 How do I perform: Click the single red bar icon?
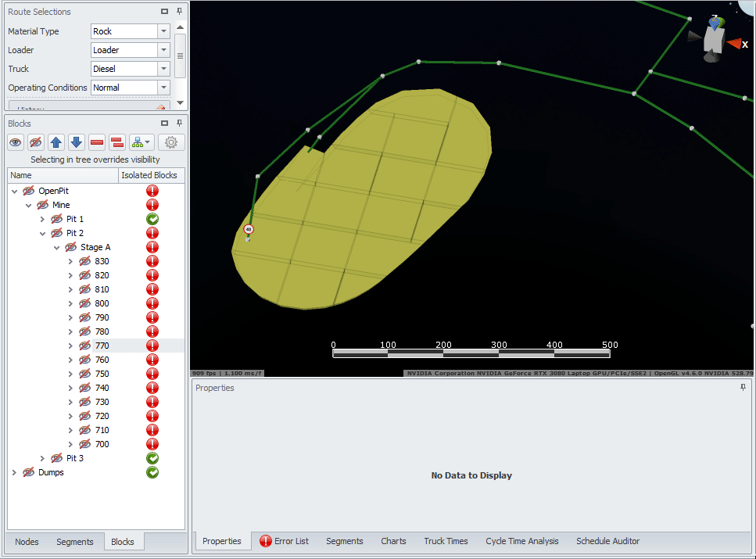coord(97,142)
